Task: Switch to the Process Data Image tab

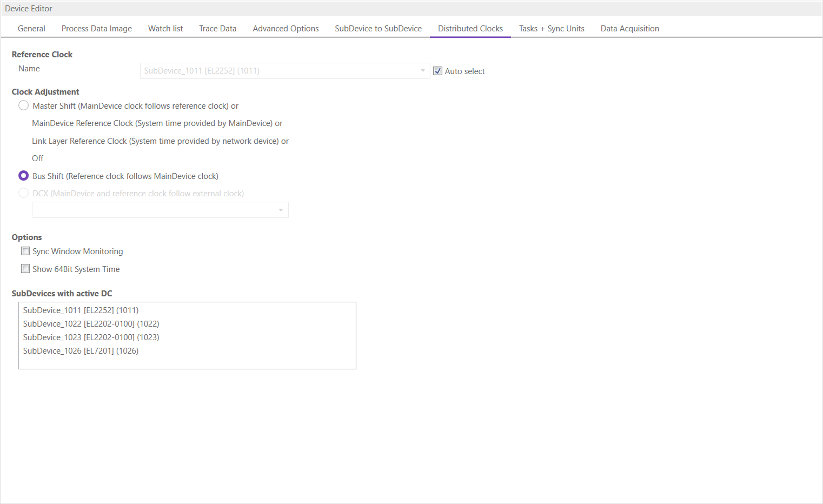Action: [96, 29]
